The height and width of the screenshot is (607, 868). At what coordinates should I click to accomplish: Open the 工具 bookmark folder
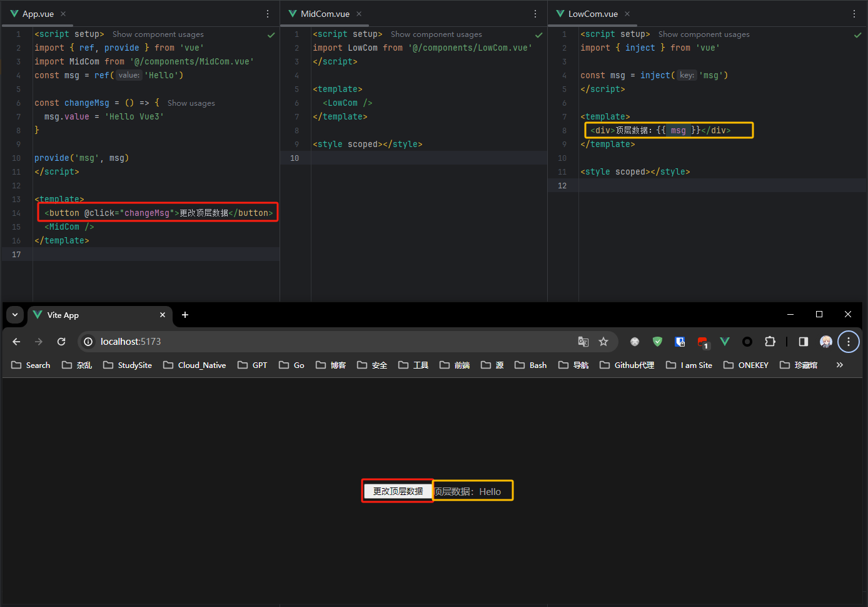[x=413, y=365]
